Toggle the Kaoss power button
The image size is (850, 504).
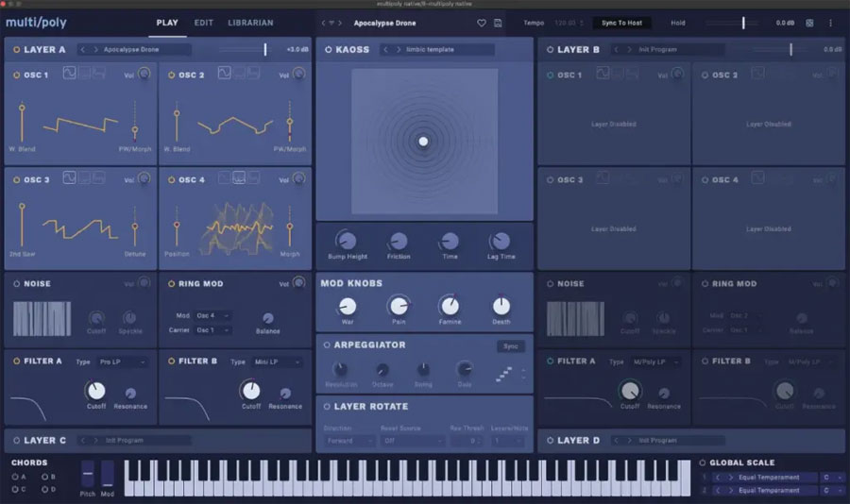point(329,49)
